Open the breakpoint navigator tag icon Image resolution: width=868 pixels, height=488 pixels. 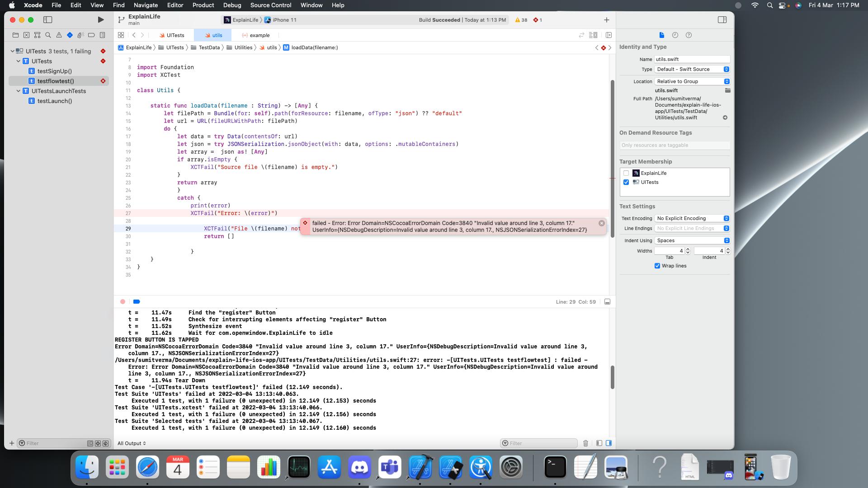(x=91, y=35)
